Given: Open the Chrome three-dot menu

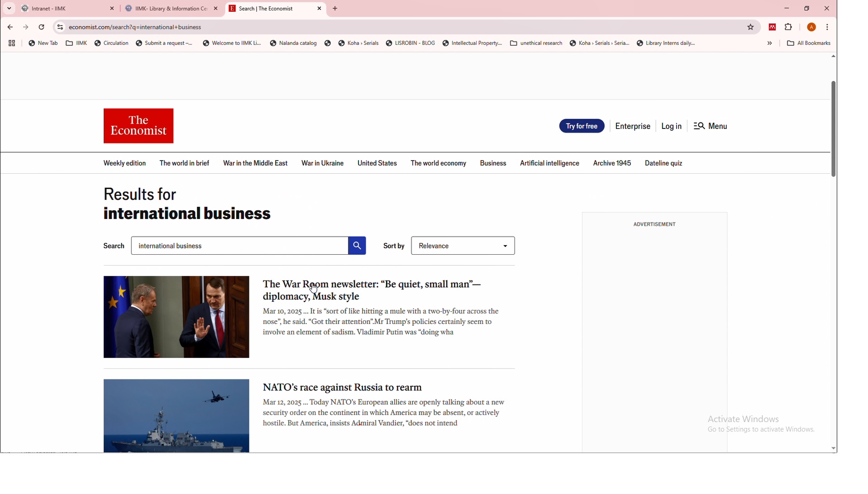Looking at the screenshot, I should 827,27.
